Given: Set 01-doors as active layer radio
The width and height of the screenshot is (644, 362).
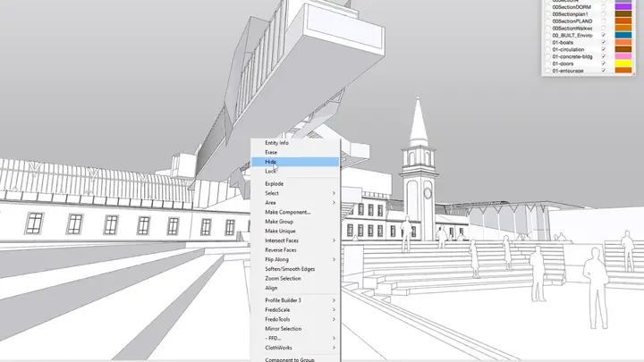Looking at the screenshot, I should point(547,63).
